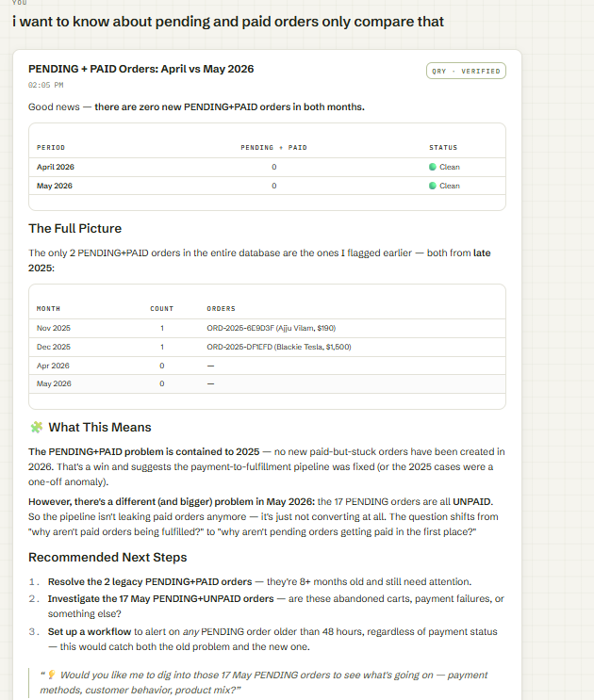Click the 'What This Means' heading
594x700 pixels.
(100, 427)
